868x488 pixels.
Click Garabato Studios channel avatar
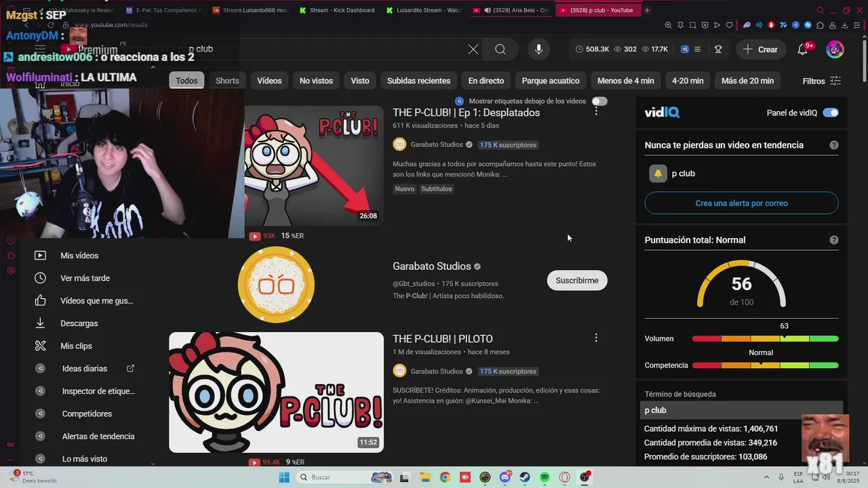[x=276, y=285]
